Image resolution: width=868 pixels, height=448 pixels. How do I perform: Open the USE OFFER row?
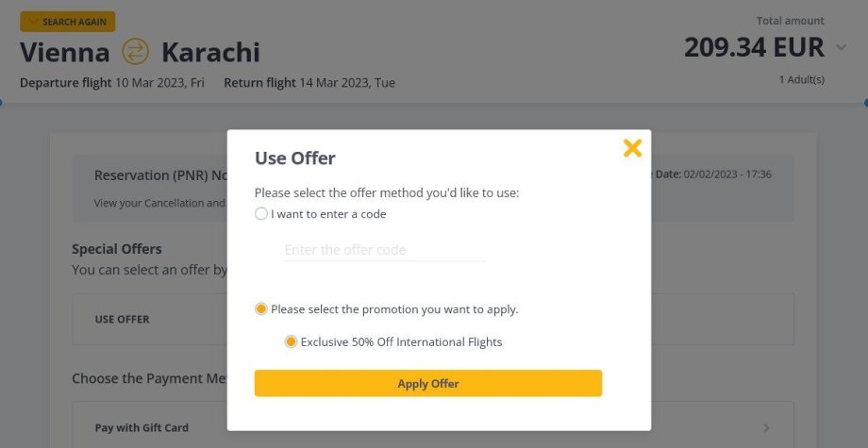(x=123, y=319)
